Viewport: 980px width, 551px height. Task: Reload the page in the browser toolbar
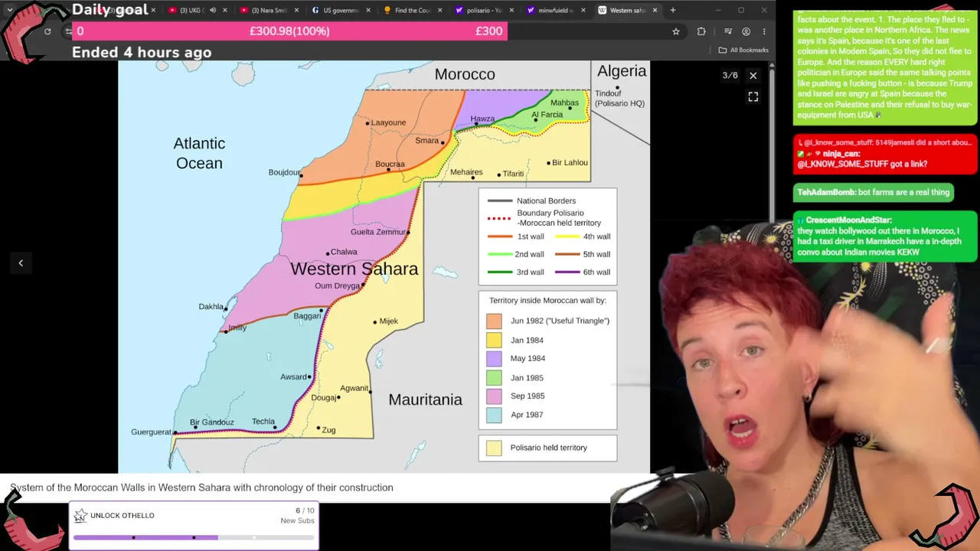[47, 31]
